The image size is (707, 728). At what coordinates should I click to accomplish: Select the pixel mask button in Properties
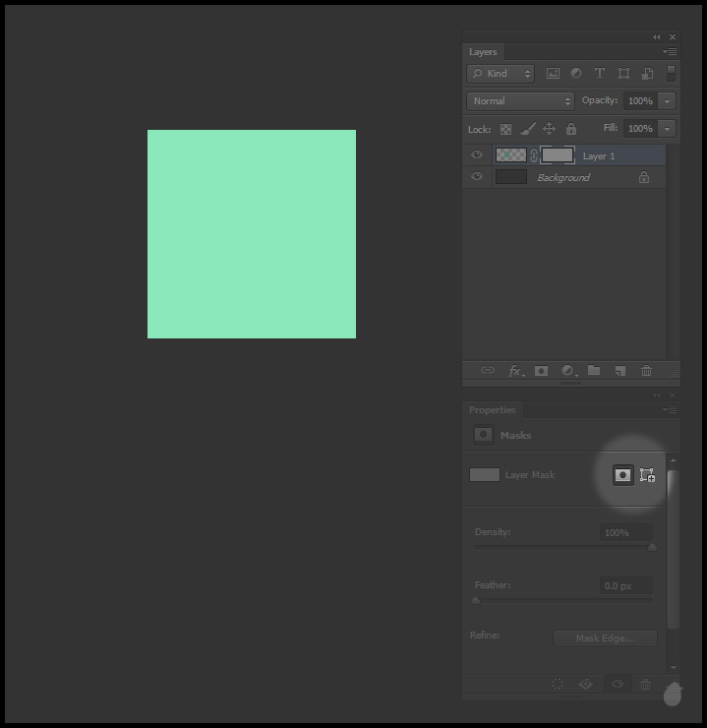[622, 475]
